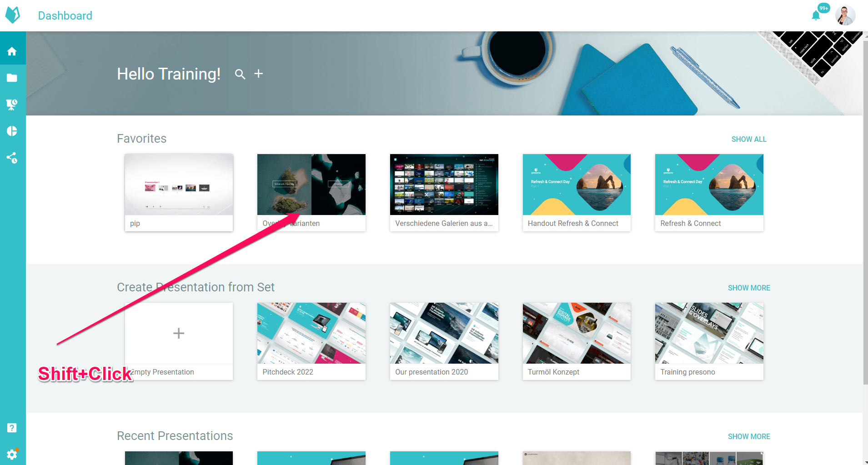Select the Pitchdeck 2022 set thumbnail
This screenshot has width=868, height=465.
point(311,333)
